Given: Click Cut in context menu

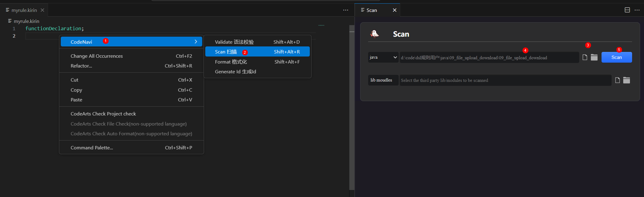Looking at the screenshot, I should (131, 80).
